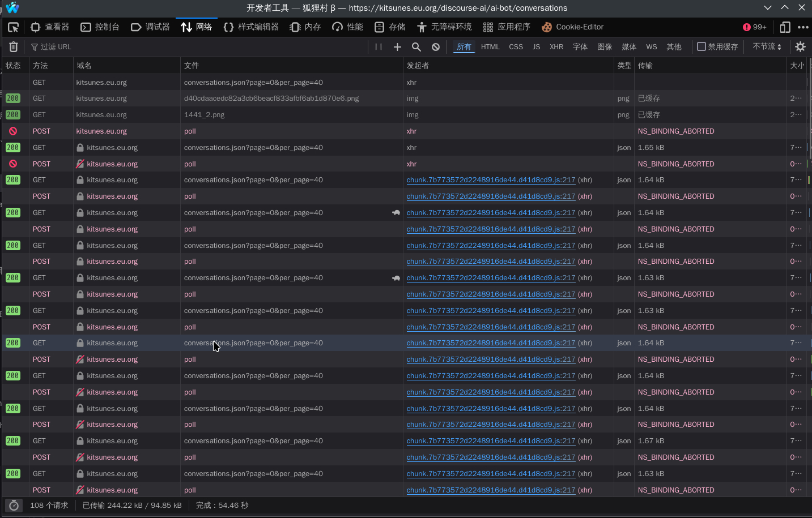812x518 pixels.
Task: Click the window's downward chevron in title bar
Action: pyautogui.click(x=767, y=8)
